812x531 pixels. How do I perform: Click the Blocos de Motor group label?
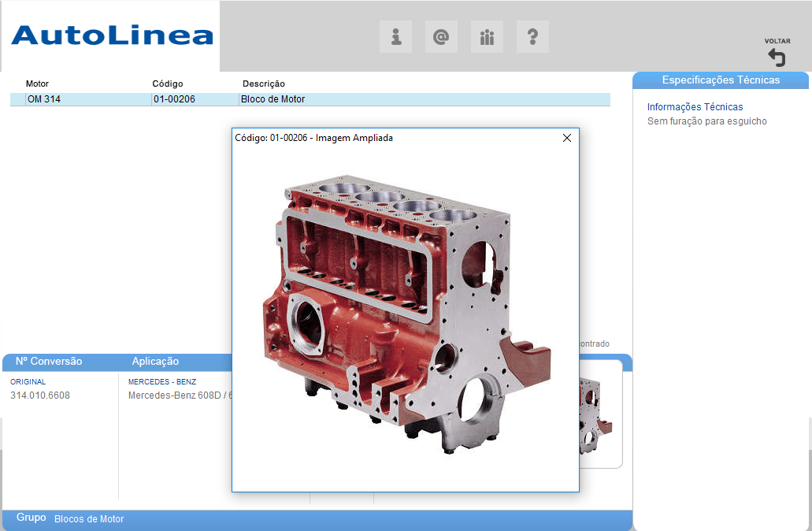click(x=89, y=519)
